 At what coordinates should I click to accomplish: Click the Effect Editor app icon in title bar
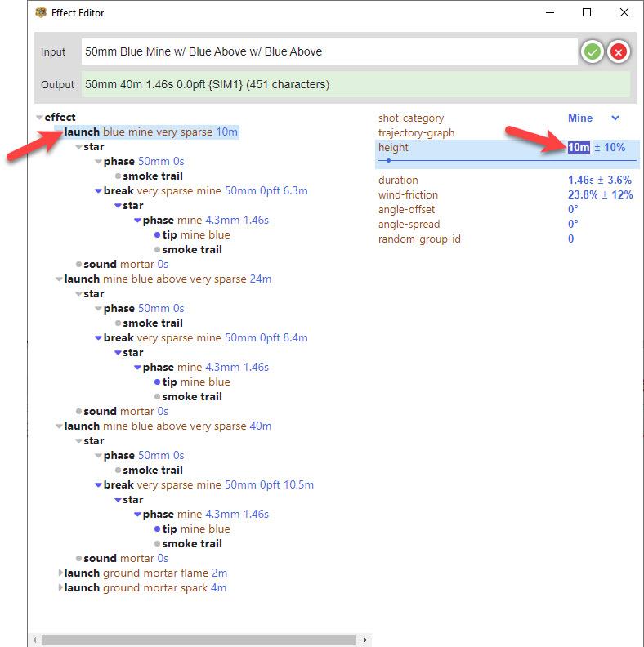tap(42, 12)
